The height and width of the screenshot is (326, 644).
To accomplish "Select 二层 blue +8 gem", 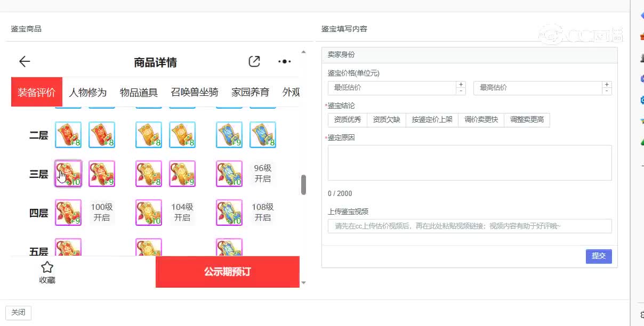I will point(263,135).
